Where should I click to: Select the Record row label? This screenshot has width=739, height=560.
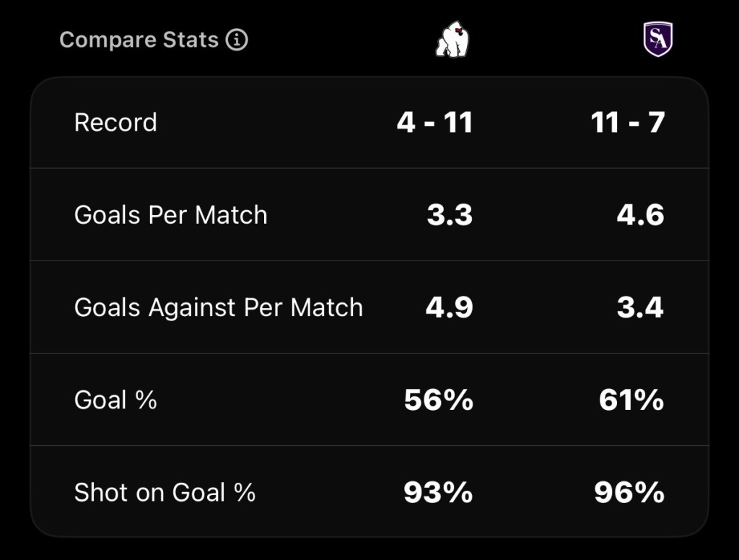point(115,123)
